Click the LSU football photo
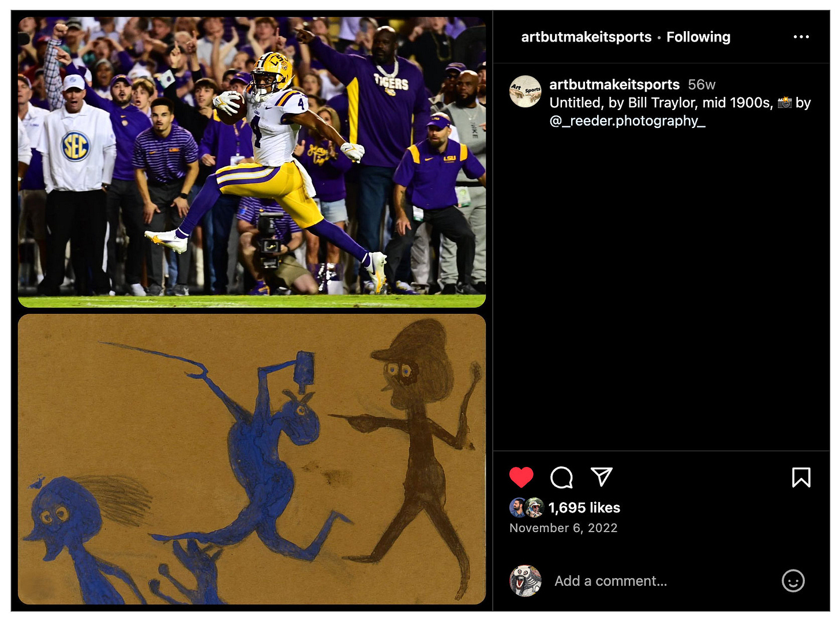 click(252, 162)
